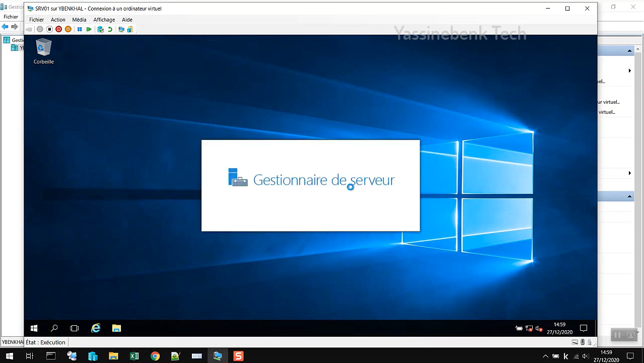Open the Action menu
The width and height of the screenshot is (644, 363).
click(x=58, y=20)
